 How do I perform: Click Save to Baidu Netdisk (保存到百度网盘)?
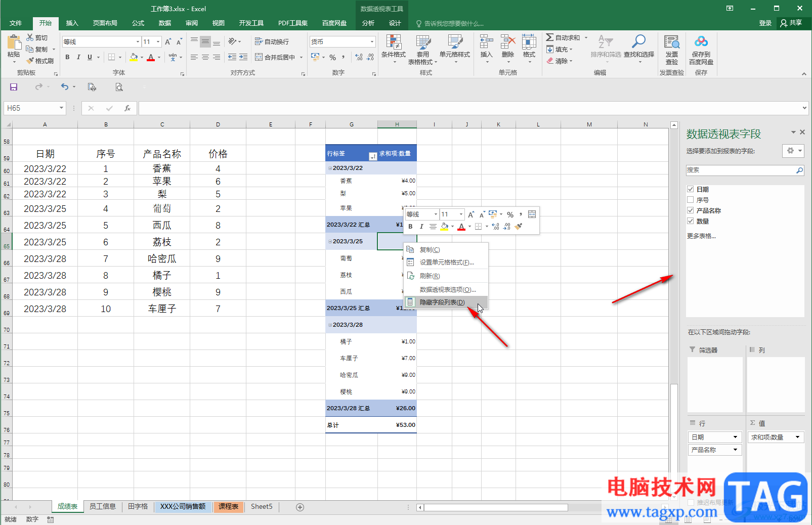tap(701, 50)
